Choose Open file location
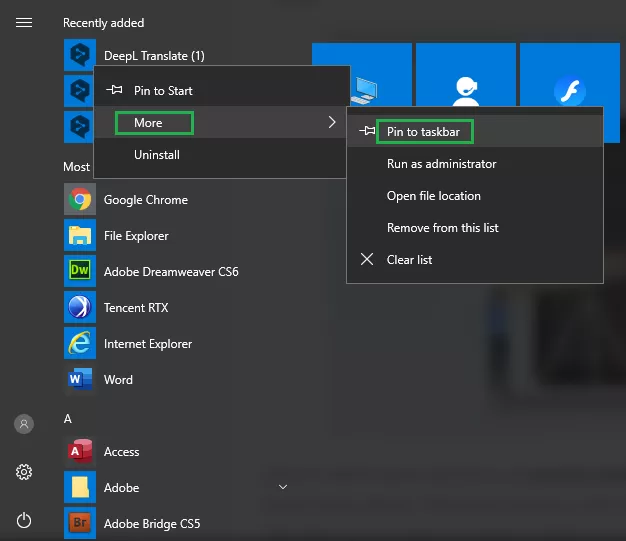This screenshot has width=626, height=541. coord(475,196)
